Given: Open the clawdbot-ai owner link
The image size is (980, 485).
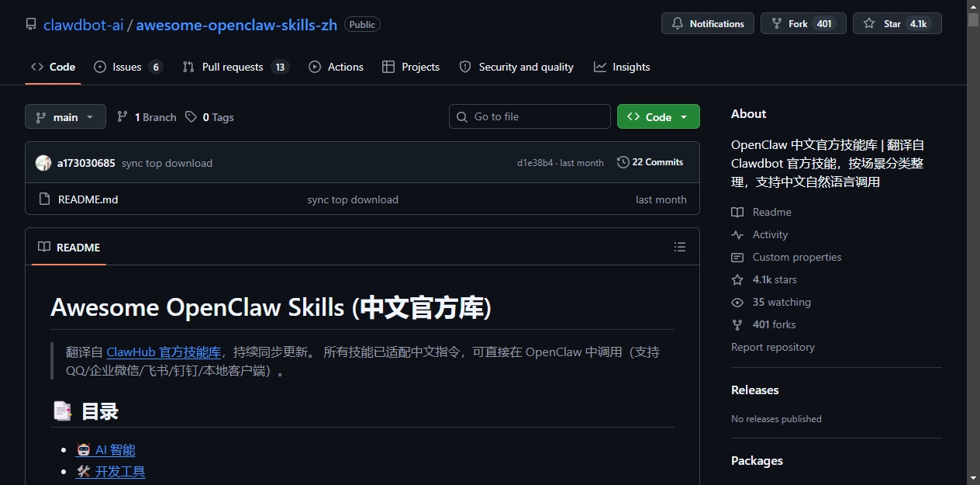Looking at the screenshot, I should pos(83,24).
